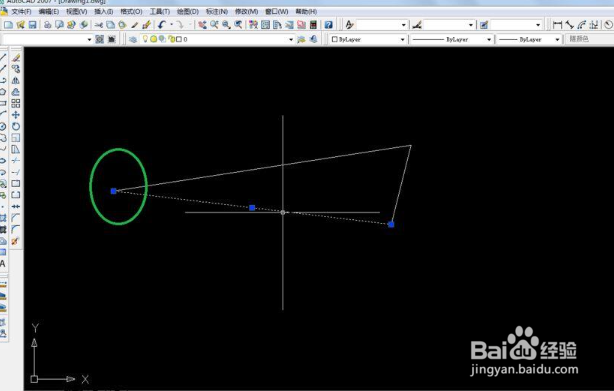The image size is (614, 391).
Task: Select the Array tool grid icon
Action: pyautogui.click(x=16, y=103)
